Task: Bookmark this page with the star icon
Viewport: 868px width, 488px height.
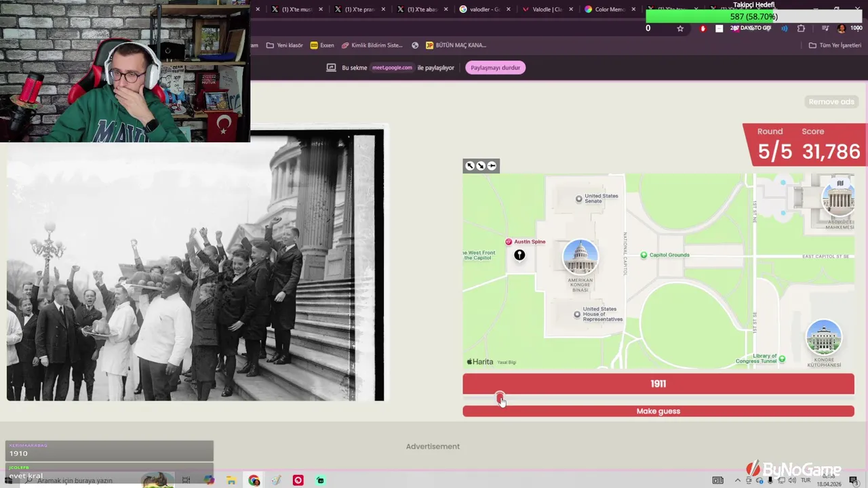Action: click(x=680, y=28)
